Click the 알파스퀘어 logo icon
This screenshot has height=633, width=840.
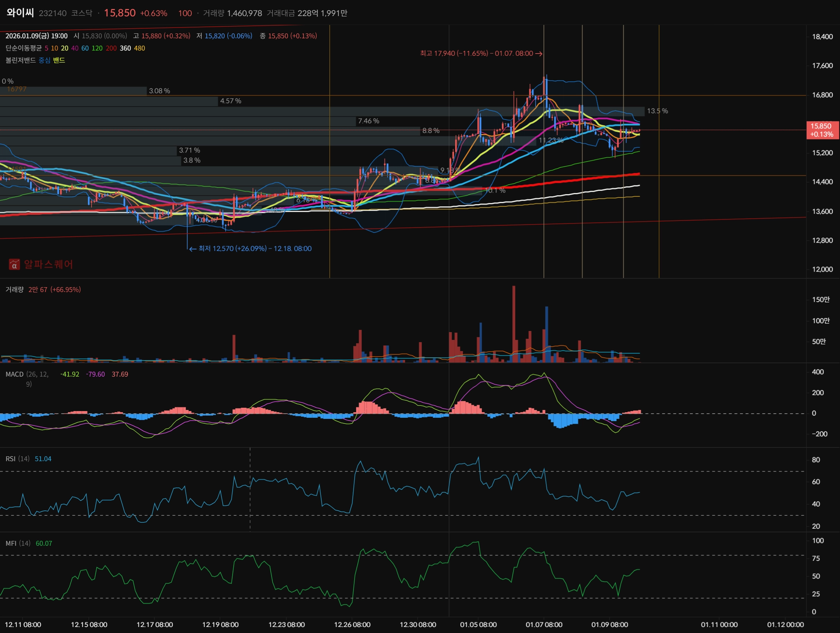[14, 265]
